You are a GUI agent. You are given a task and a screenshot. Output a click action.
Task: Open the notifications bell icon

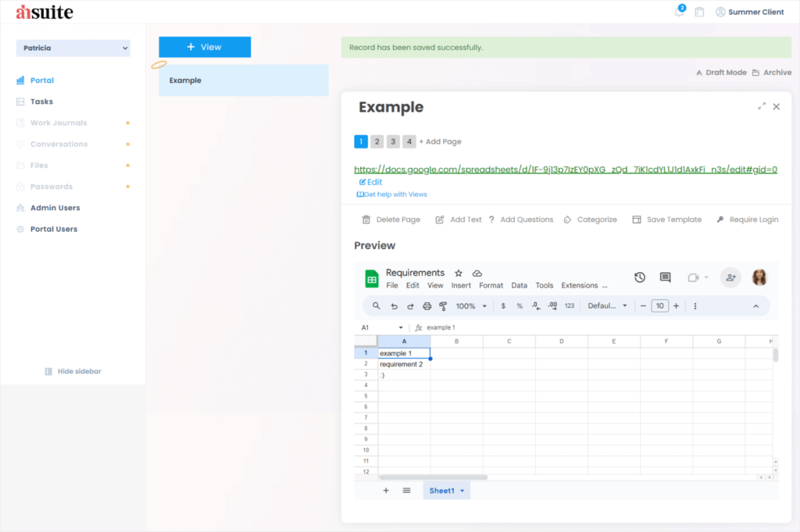pyautogui.click(x=679, y=11)
